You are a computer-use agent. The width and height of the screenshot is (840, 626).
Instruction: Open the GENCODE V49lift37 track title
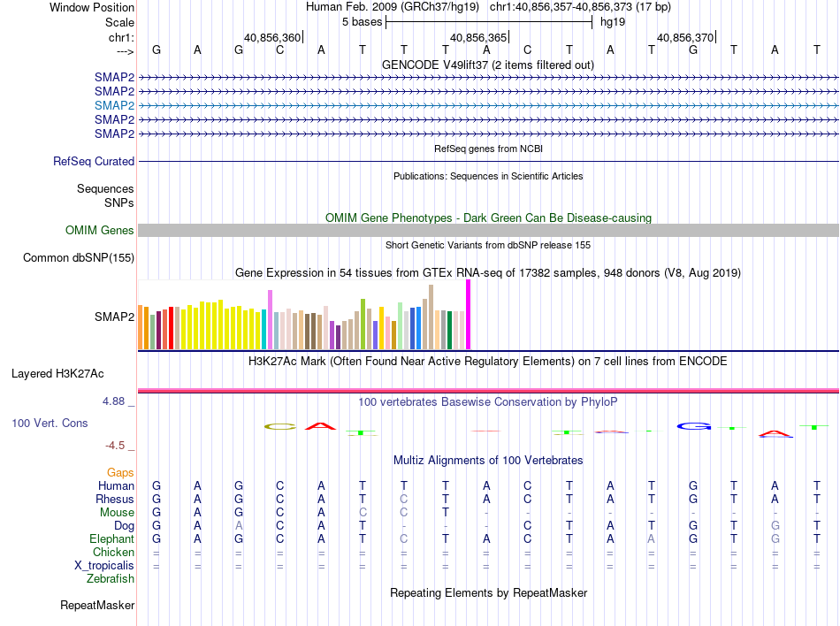click(488, 65)
